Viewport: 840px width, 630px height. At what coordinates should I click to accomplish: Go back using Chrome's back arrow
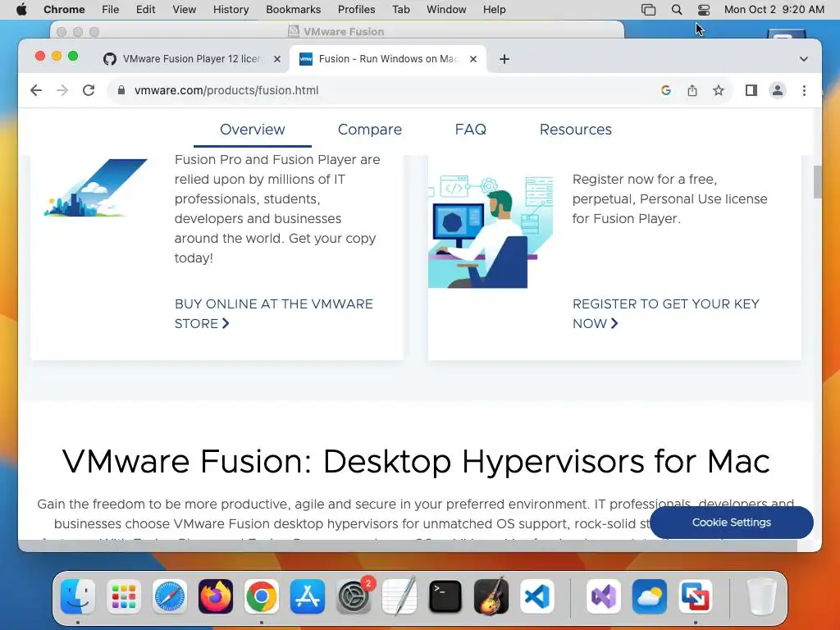[x=36, y=90]
